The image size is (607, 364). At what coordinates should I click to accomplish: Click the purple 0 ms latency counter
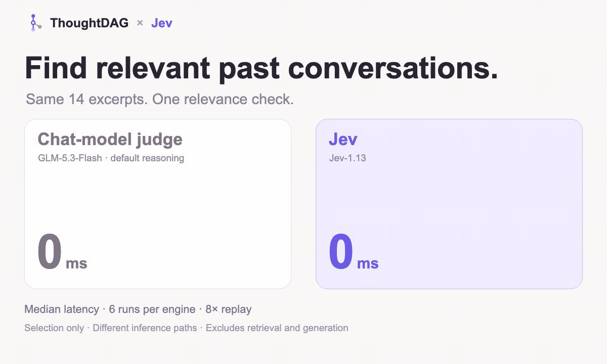pyautogui.click(x=354, y=253)
